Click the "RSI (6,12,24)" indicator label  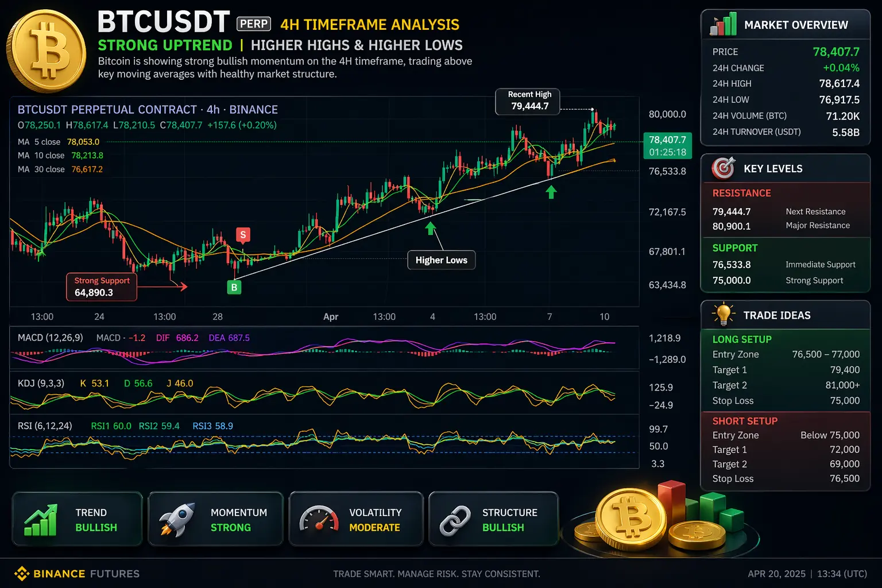pos(45,425)
